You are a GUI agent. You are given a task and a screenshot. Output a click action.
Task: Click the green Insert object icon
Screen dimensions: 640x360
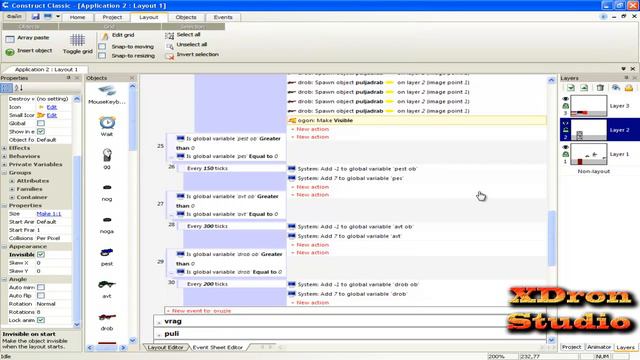pyautogui.click(x=10, y=52)
